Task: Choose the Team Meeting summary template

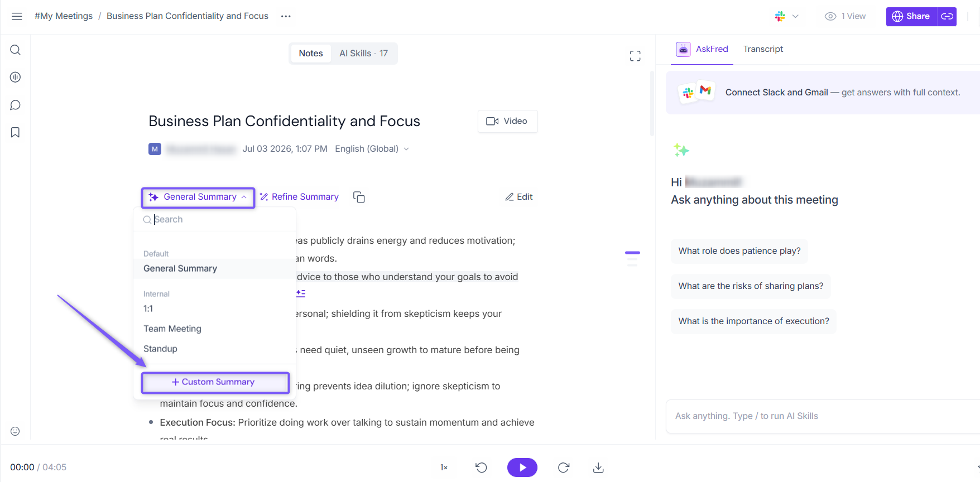Action: point(172,329)
